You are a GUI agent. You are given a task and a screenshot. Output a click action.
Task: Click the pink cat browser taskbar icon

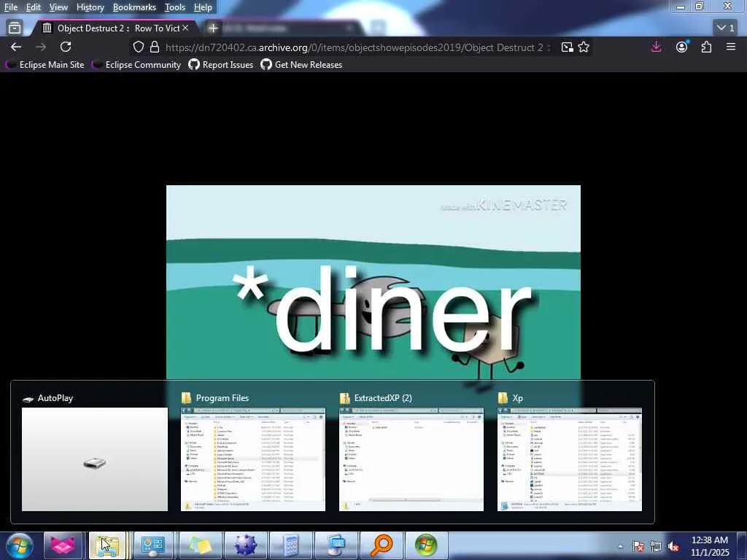(x=63, y=545)
